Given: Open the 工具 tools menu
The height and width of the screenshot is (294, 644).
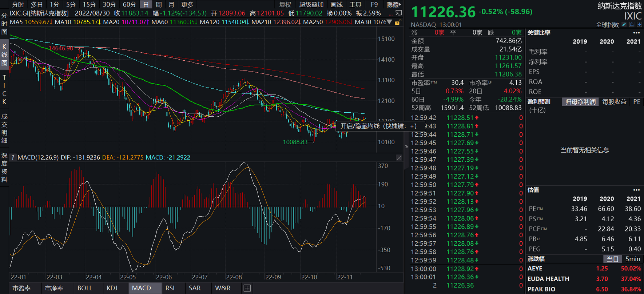Looking at the screenshot, I should 355,4.
